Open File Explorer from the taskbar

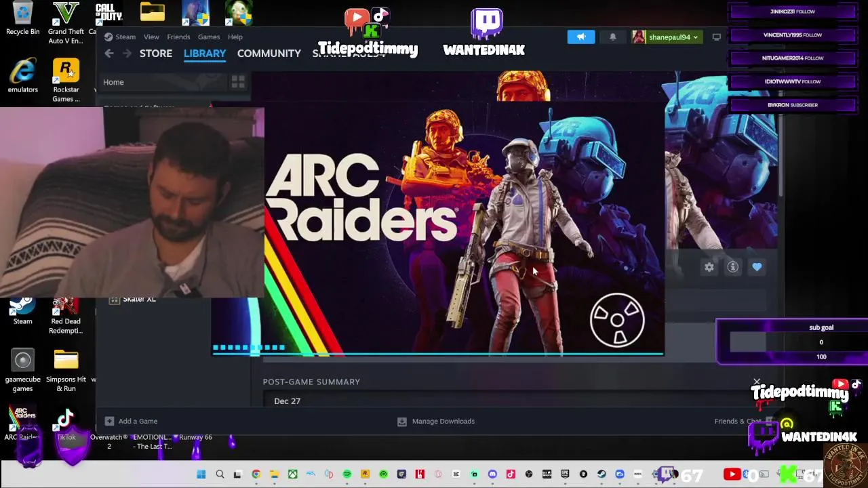(x=274, y=474)
